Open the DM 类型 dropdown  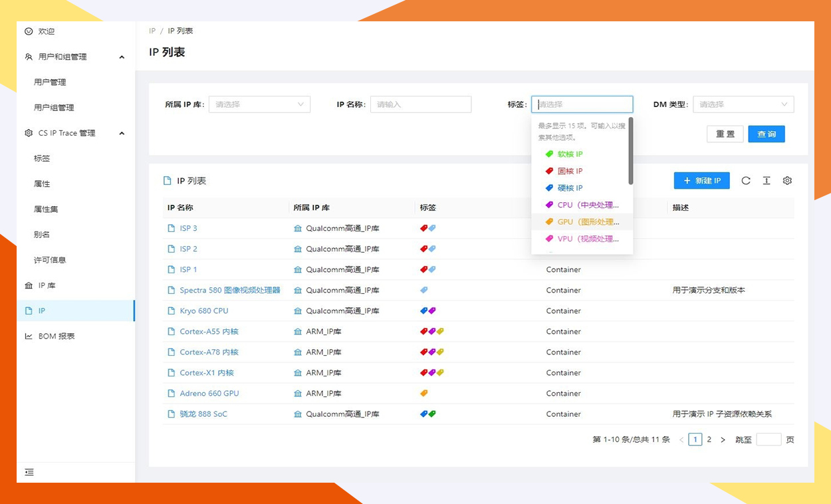[x=743, y=104]
